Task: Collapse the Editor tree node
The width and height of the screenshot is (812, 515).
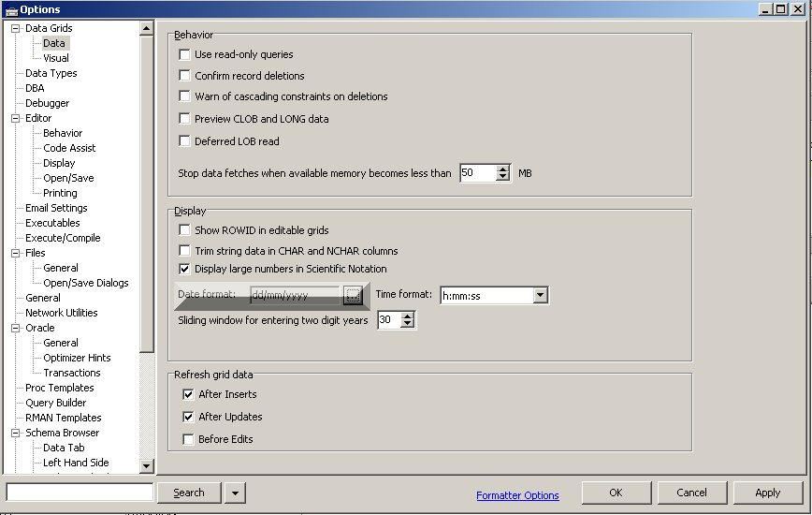Action: (x=16, y=118)
